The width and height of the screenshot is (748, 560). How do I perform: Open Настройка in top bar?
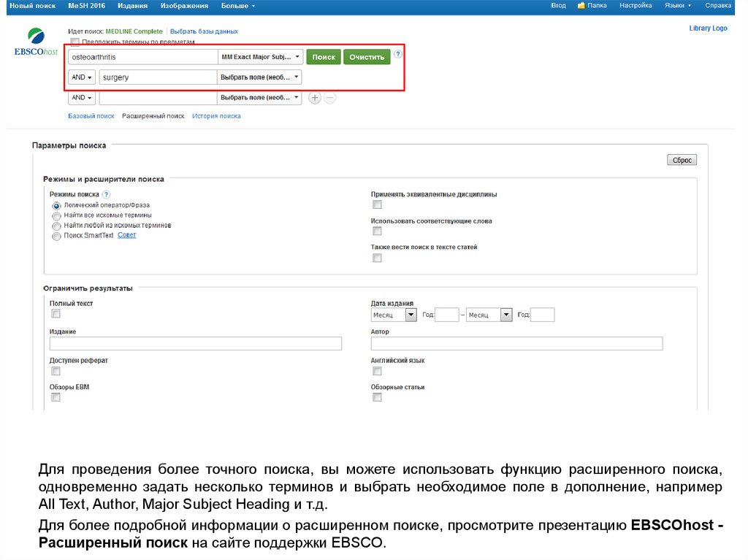636,6
